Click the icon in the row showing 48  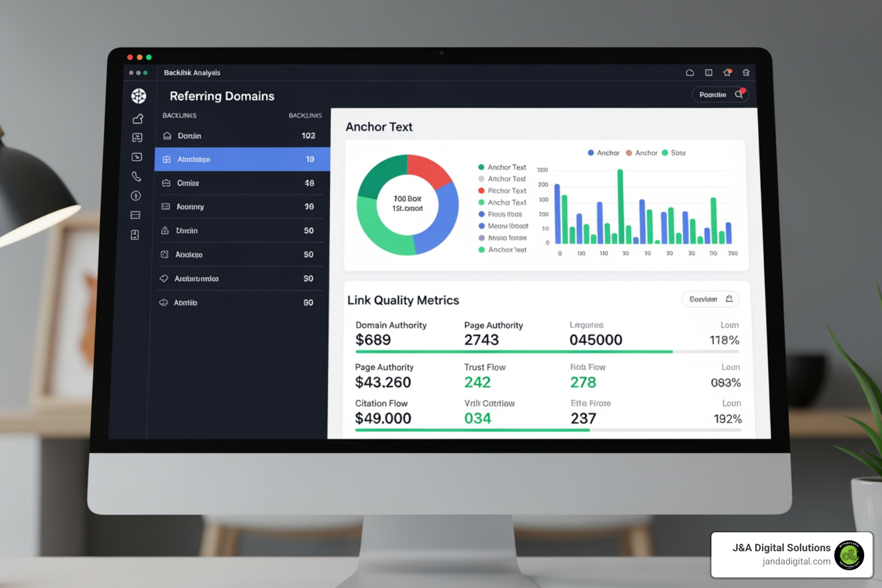click(166, 183)
